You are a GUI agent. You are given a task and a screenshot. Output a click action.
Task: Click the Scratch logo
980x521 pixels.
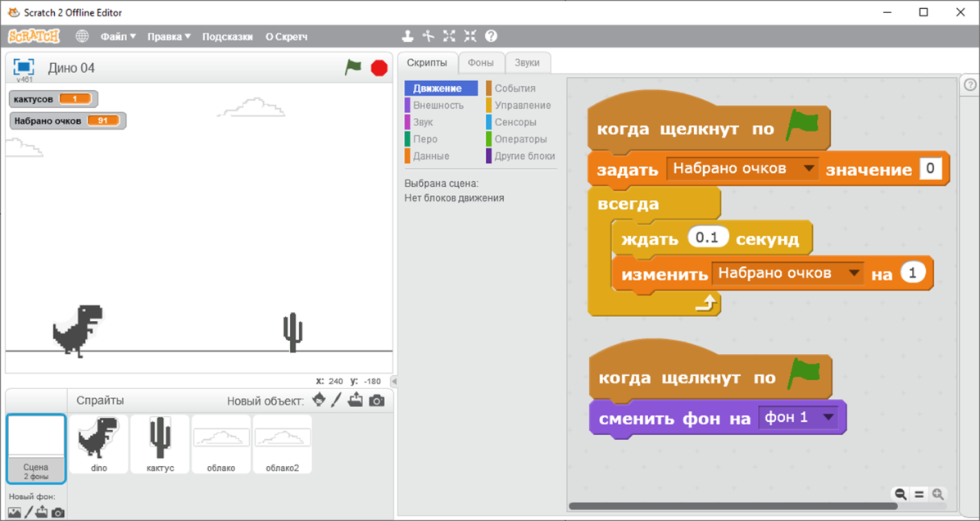(34, 36)
